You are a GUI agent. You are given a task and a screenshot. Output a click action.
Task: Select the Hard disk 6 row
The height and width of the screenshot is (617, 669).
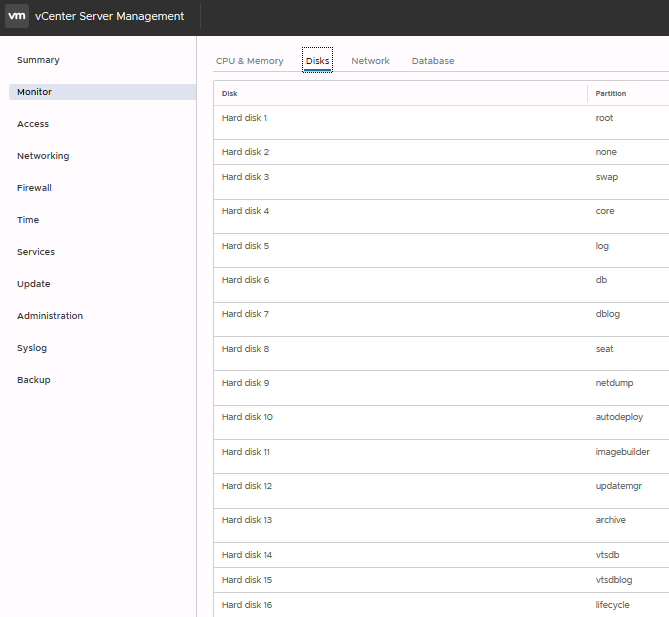(x=441, y=285)
